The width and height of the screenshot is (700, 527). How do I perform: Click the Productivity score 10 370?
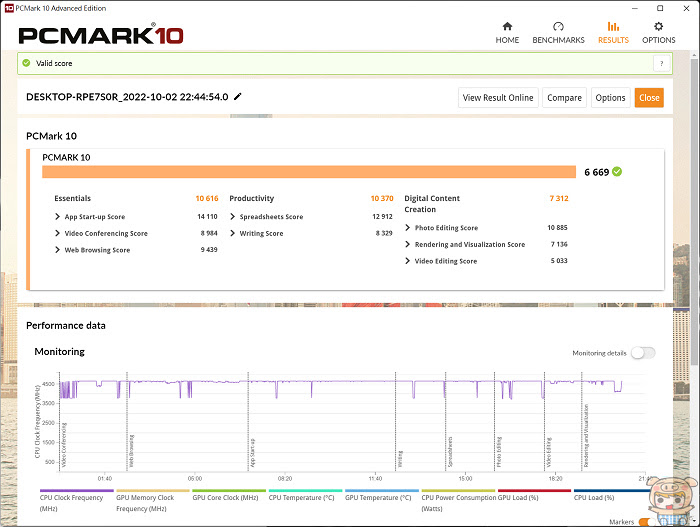382,198
